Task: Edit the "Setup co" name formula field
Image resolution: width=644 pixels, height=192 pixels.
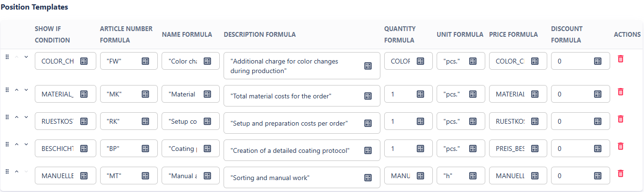Action: [x=183, y=122]
